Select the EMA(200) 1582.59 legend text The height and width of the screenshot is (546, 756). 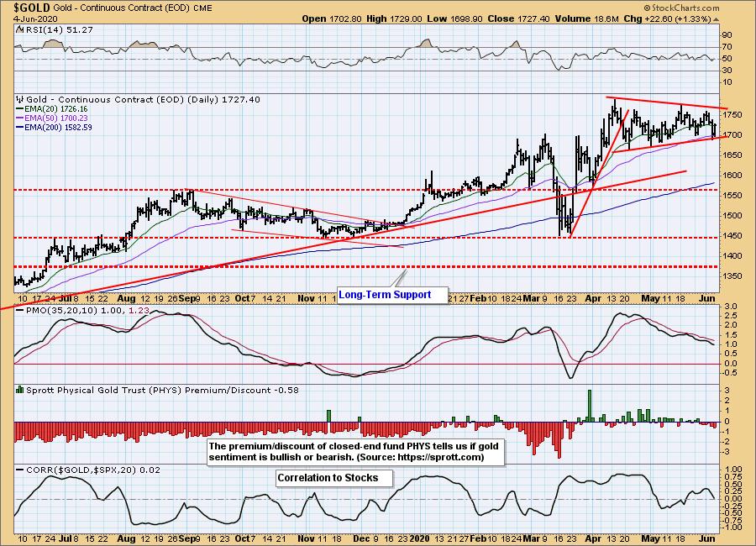[x=58, y=128]
